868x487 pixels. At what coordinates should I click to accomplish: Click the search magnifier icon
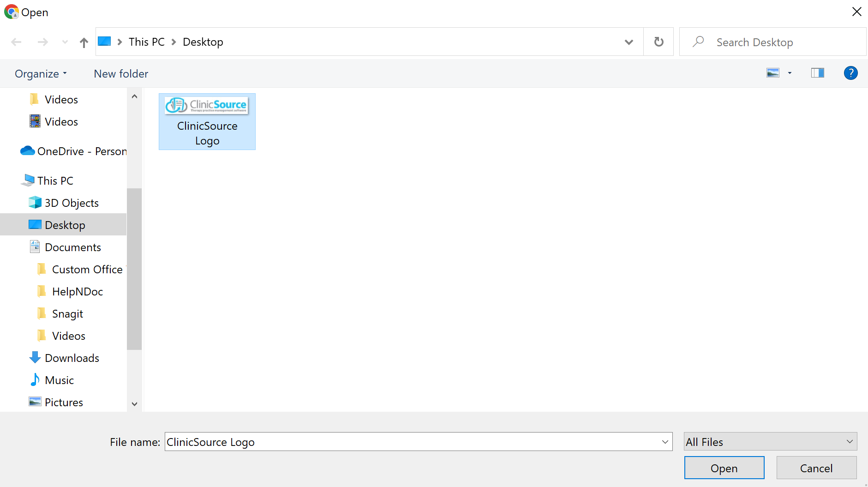click(x=698, y=42)
